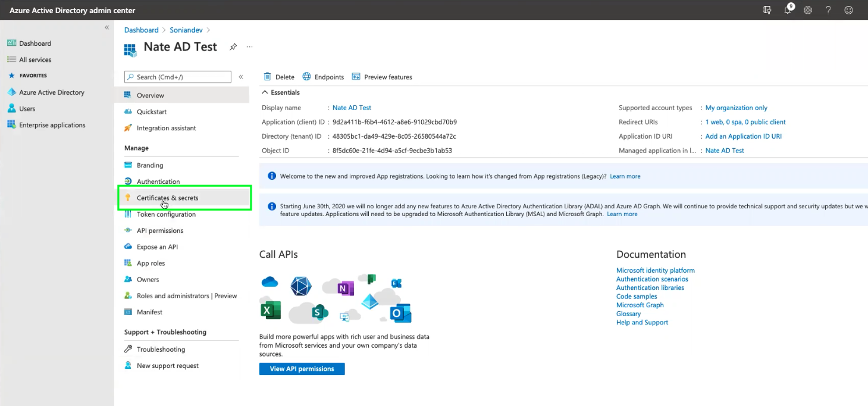This screenshot has width=868, height=406.
Task: Click the Dashboard breadcrumb link
Action: click(x=141, y=30)
